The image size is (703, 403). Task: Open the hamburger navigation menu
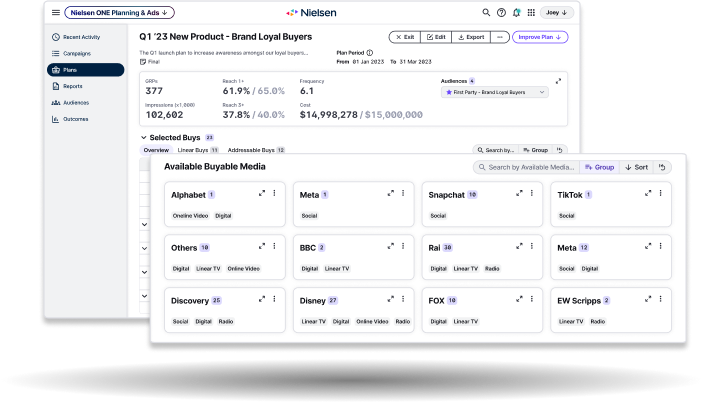point(55,13)
